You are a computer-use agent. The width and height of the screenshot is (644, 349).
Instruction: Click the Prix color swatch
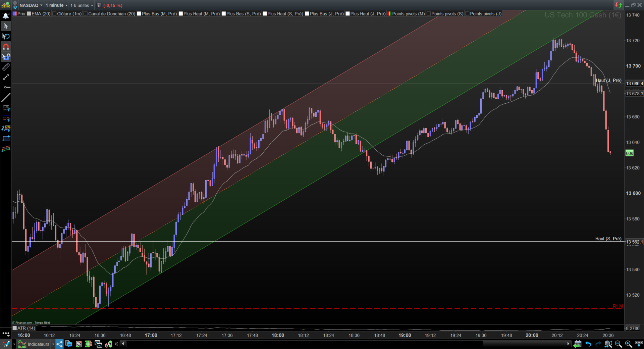click(x=14, y=14)
